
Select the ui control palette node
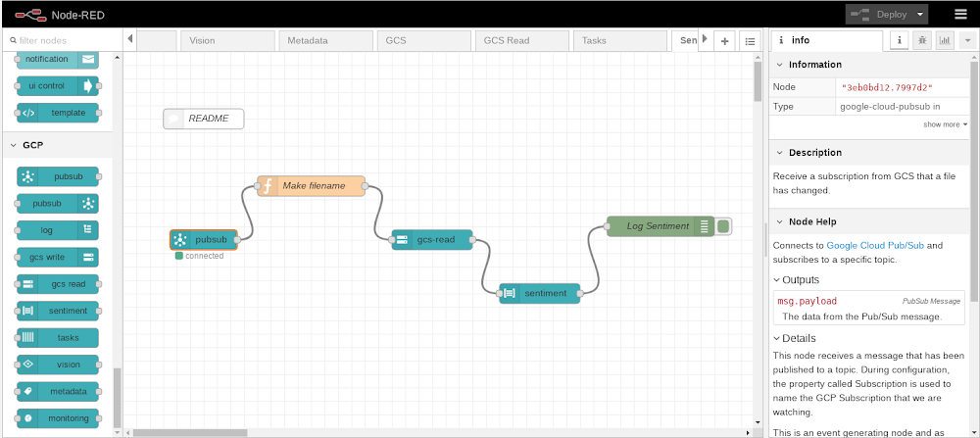coord(58,86)
